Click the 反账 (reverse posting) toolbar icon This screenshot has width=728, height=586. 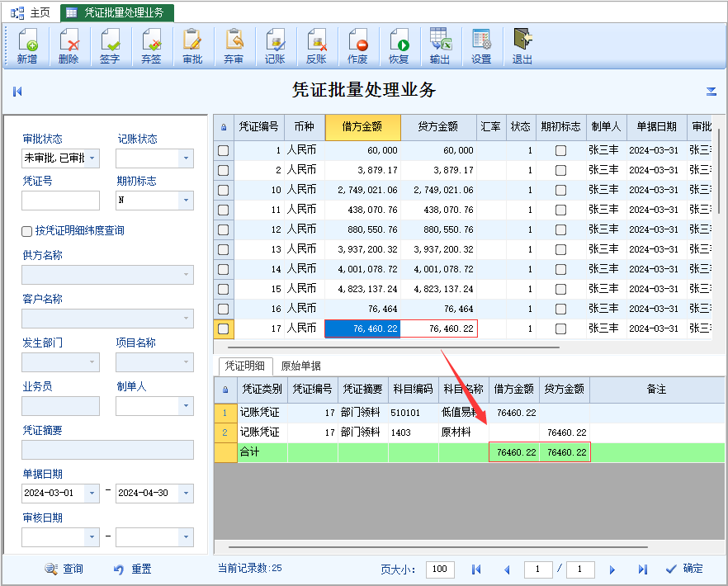tap(316, 46)
